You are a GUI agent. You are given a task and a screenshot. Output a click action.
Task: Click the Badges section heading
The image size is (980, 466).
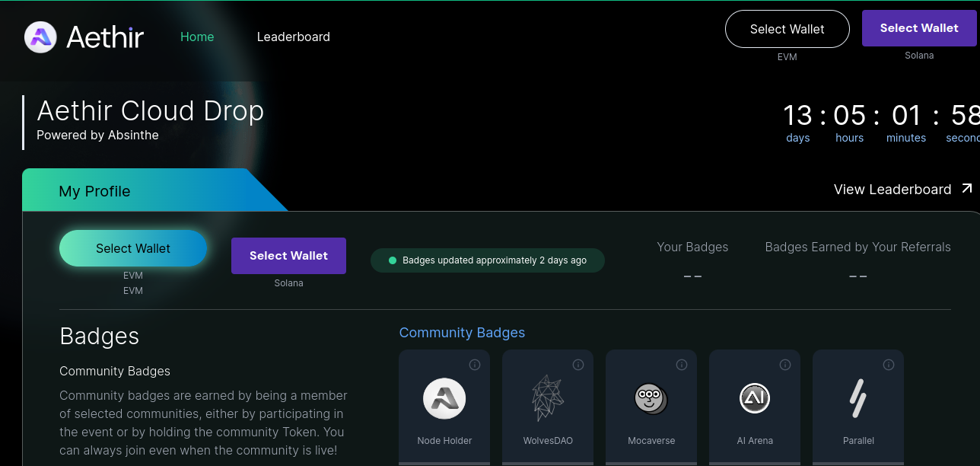[x=100, y=336]
